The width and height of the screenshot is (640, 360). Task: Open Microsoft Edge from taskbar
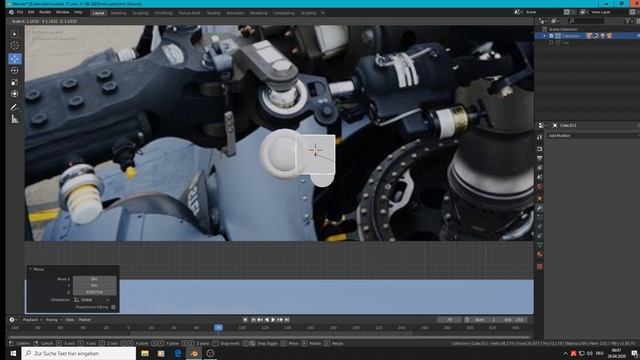(178, 353)
